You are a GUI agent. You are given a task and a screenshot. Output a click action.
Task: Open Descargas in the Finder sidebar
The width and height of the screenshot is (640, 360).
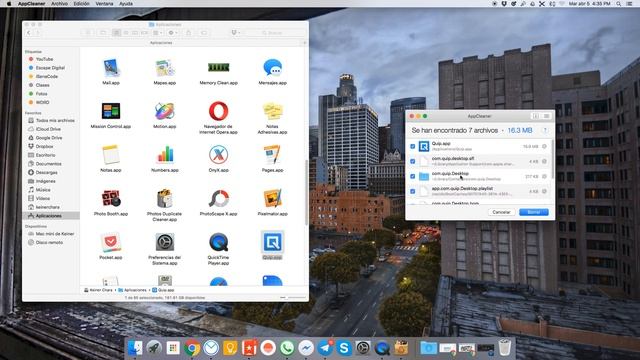46,172
